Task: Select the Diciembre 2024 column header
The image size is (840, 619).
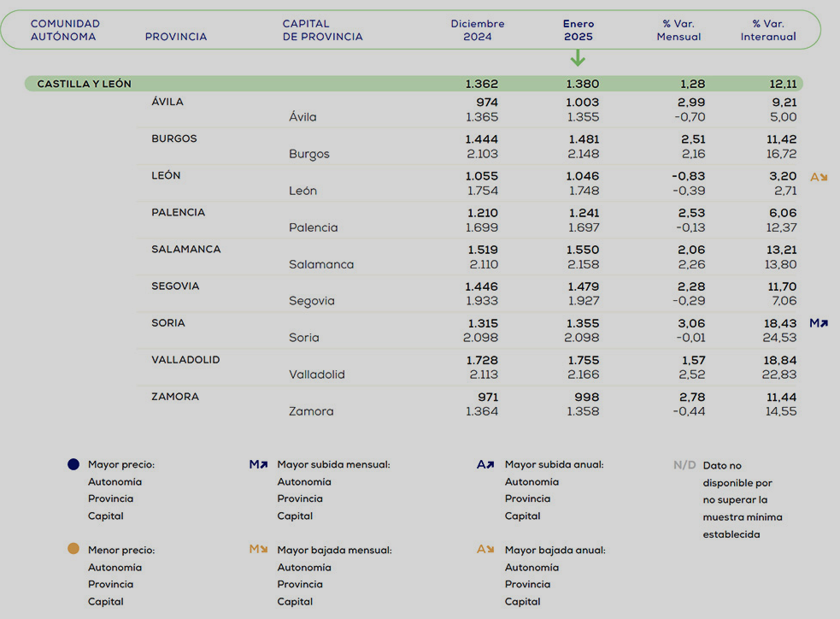Action: [478, 30]
